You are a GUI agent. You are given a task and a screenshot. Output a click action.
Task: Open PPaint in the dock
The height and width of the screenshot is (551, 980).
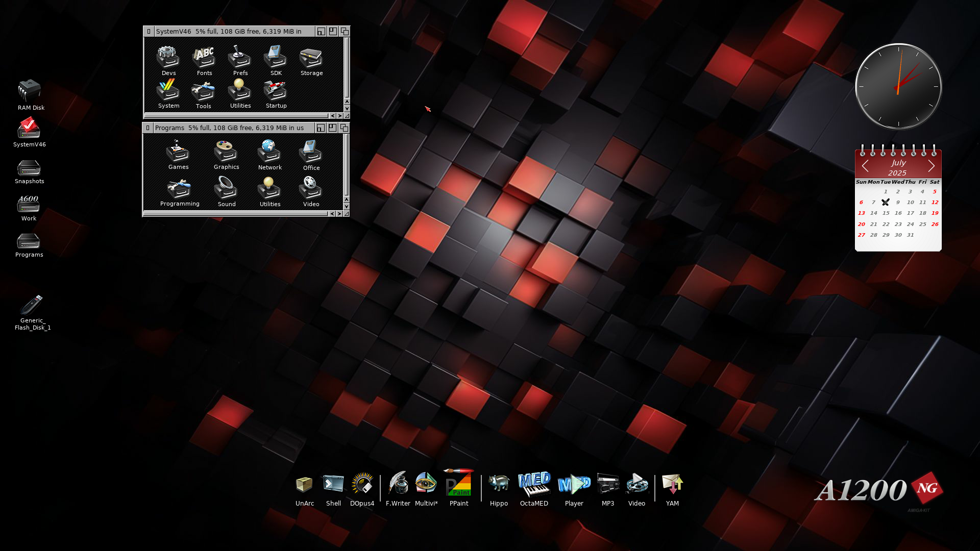click(x=459, y=485)
